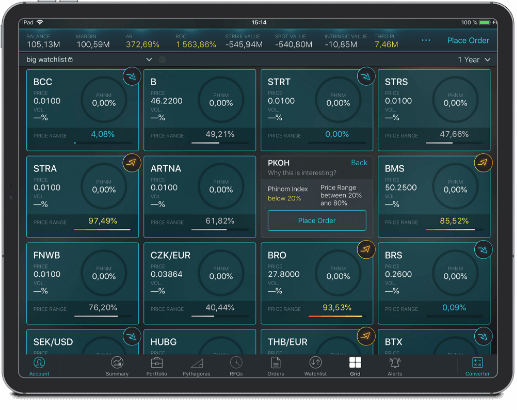Click Back link on PKOH card

(x=359, y=163)
